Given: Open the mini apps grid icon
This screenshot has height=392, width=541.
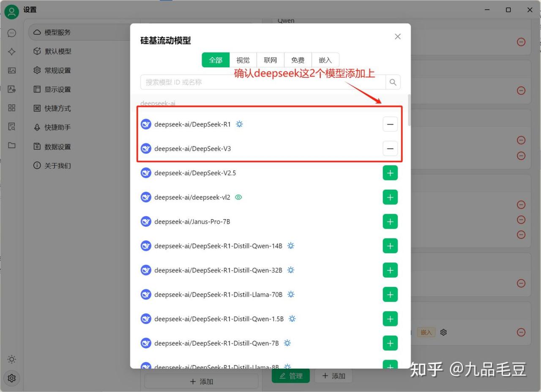Looking at the screenshot, I should point(12,108).
